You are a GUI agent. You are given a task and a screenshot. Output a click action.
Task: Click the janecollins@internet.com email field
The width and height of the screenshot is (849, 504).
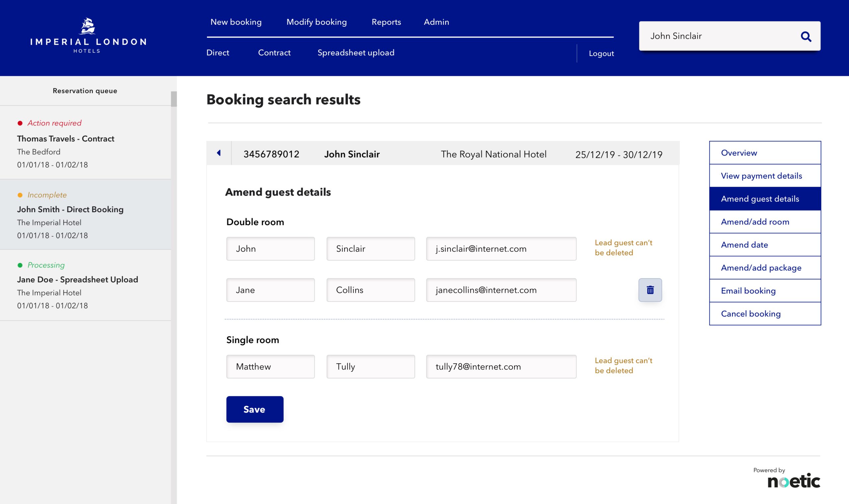501,290
